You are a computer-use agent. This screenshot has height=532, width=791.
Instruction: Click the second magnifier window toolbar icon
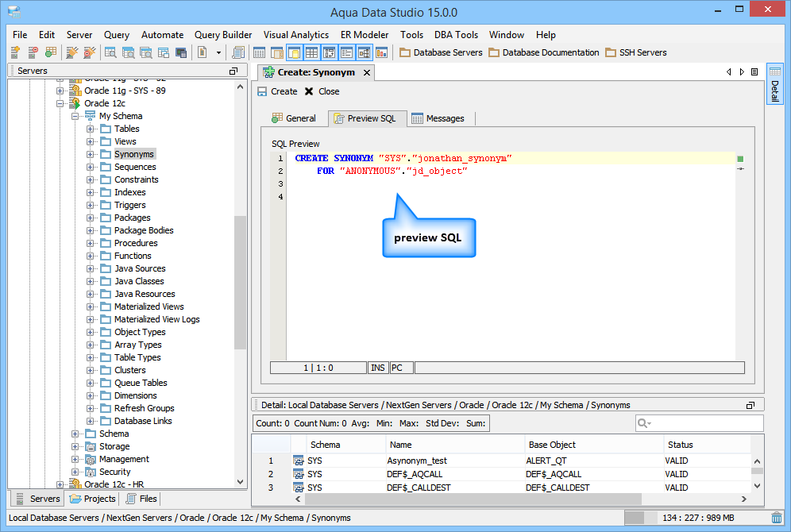(x=128, y=52)
